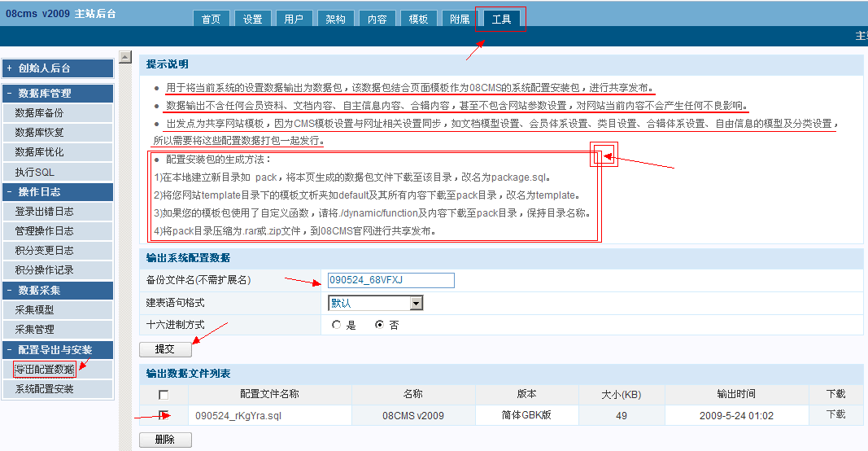Click the 大小(KB) column header

(x=622, y=395)
